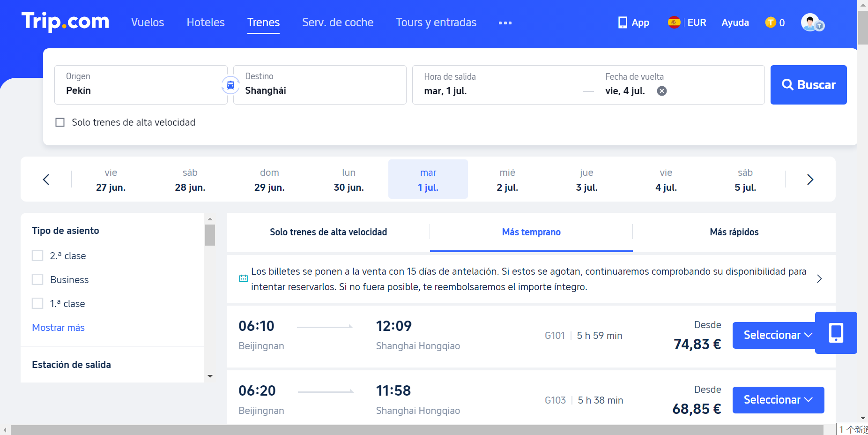Check the 2.ª clase seat filter
Image resolution: width=868 pixels, height=435 pixels.
tap(37, 255)
